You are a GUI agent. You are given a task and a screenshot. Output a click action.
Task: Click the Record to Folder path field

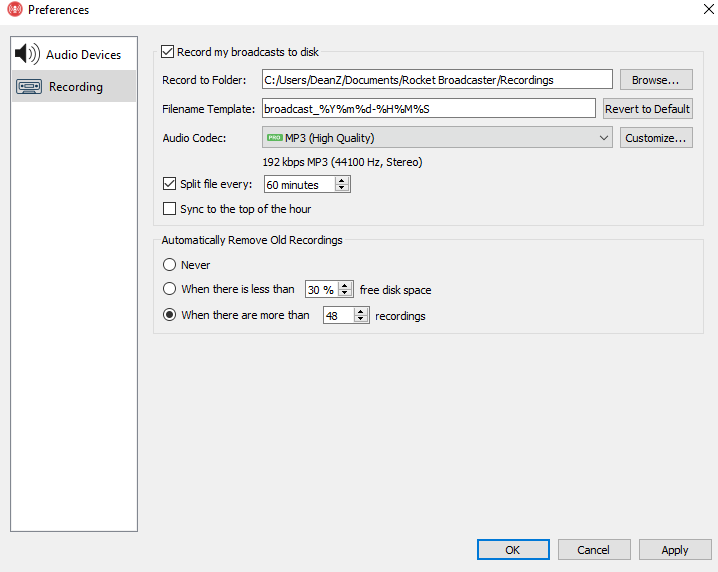point(437,80)
